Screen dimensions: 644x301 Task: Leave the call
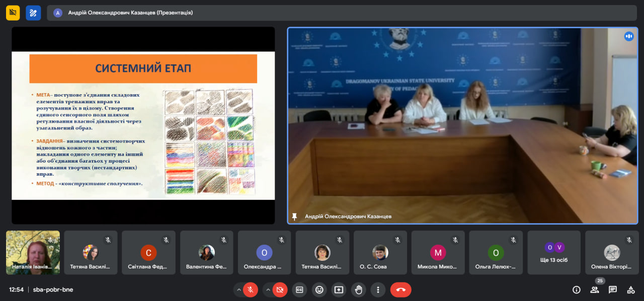pos(400,289)
